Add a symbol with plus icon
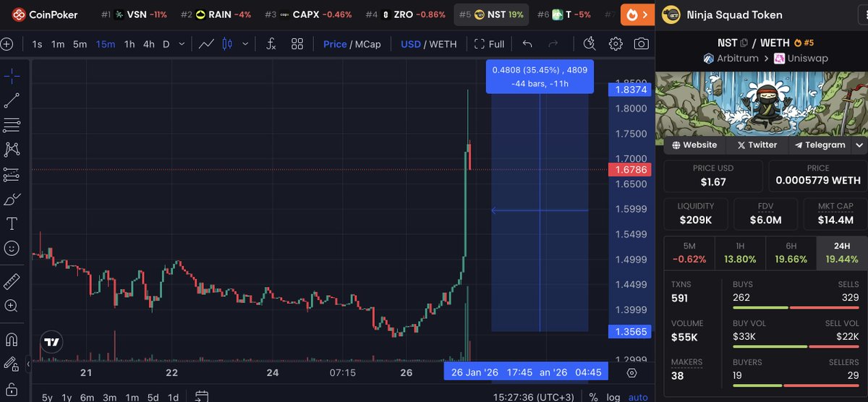This screenshot has height=402, width=868. pyautogui.click(x=7, y=44)
